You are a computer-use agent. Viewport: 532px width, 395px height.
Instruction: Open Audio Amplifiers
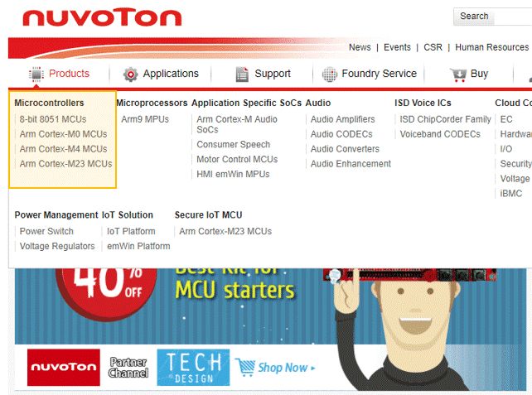point(343,119)
